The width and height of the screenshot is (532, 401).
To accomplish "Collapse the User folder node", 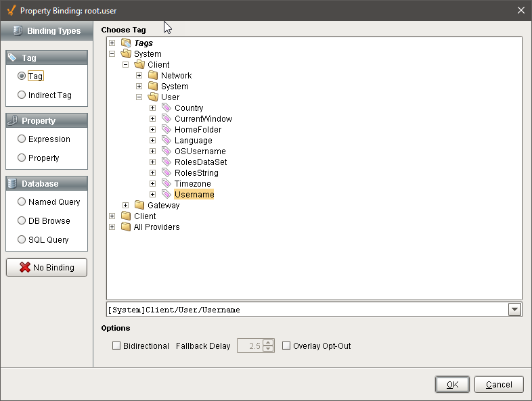I will tap(139, 97).
